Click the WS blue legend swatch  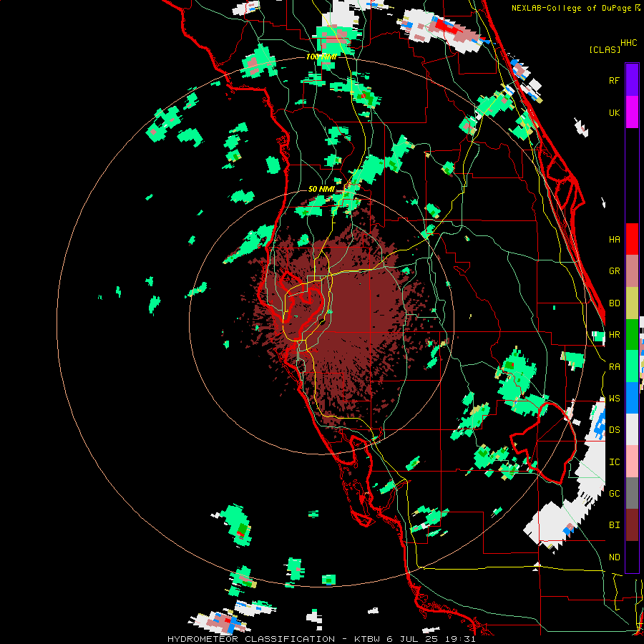pyautogui.click(x=632, y=398)
